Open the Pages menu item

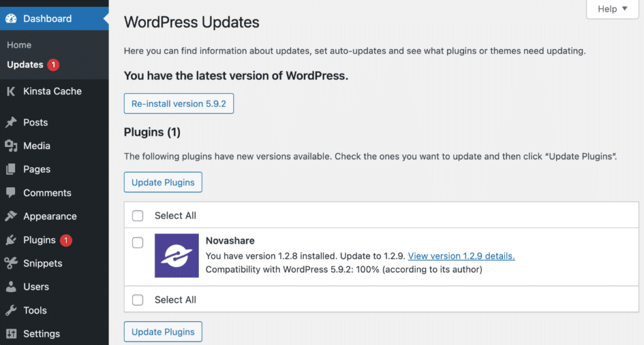tap(54, 169)
